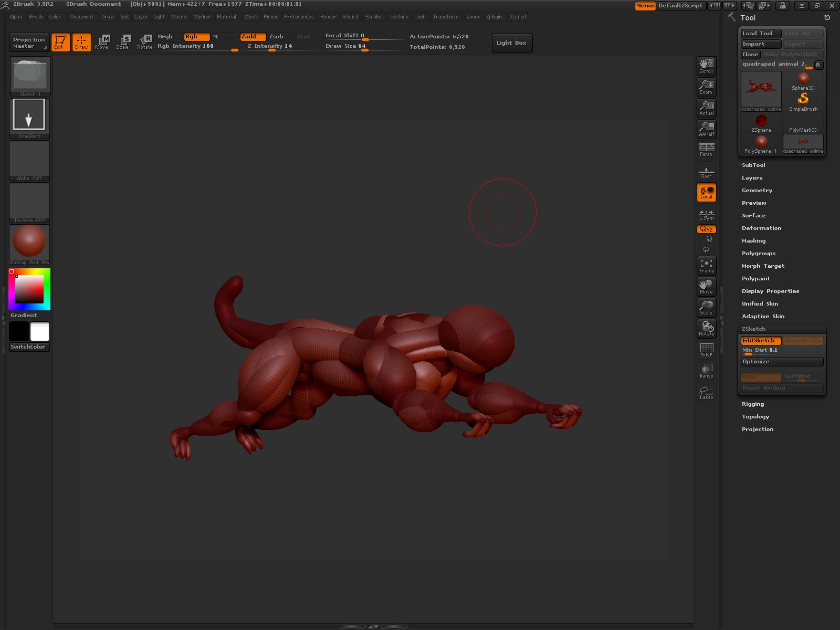Select the Lasso selection icon

706,393
